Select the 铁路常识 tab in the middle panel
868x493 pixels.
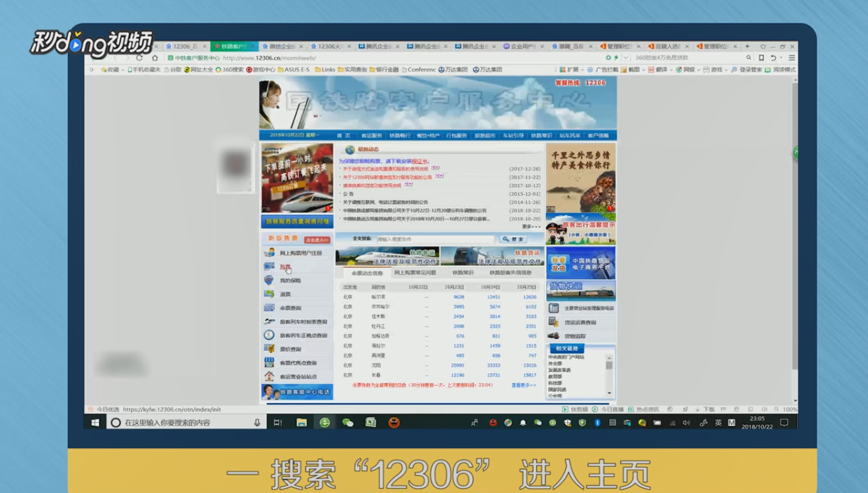pos(462,272)
